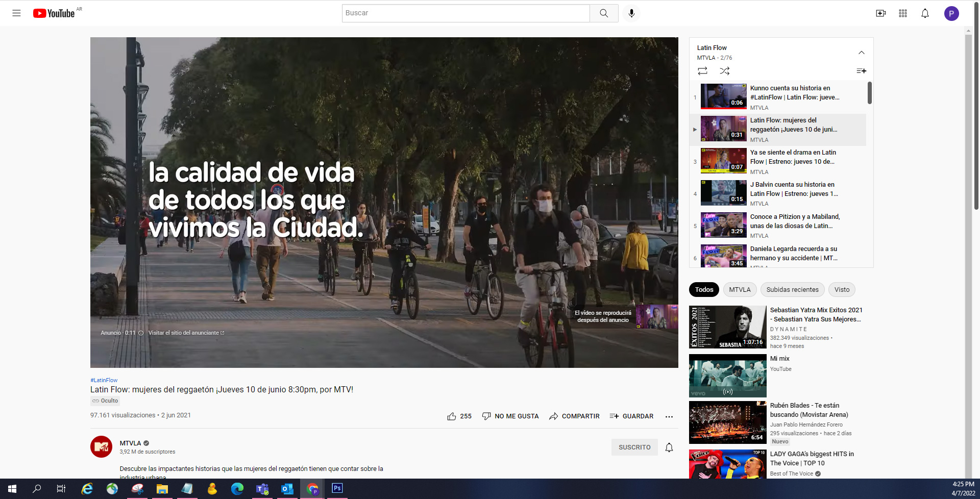The height and width of the screenshot is (499, 980).
Task: Toggle loop playlist button
Action: coord(702,71)
